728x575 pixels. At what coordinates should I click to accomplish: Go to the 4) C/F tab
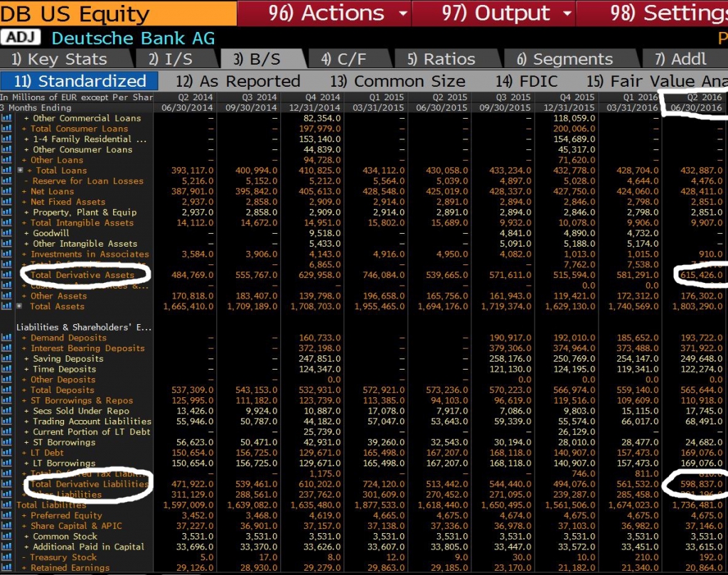pos(348,59)
